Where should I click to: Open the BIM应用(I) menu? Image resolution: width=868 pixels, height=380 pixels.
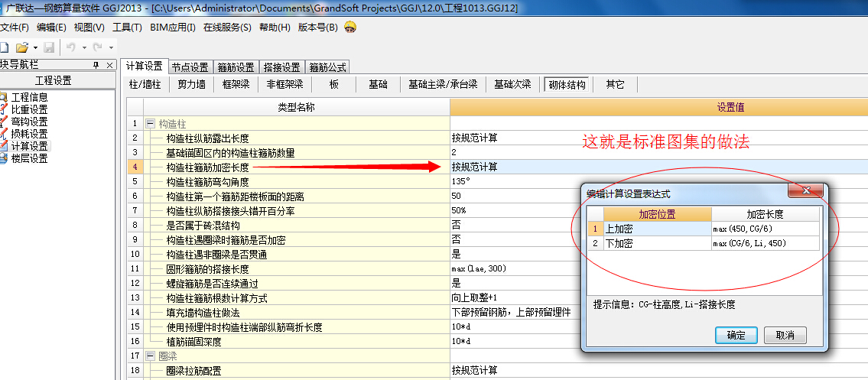tap(173, 27)
